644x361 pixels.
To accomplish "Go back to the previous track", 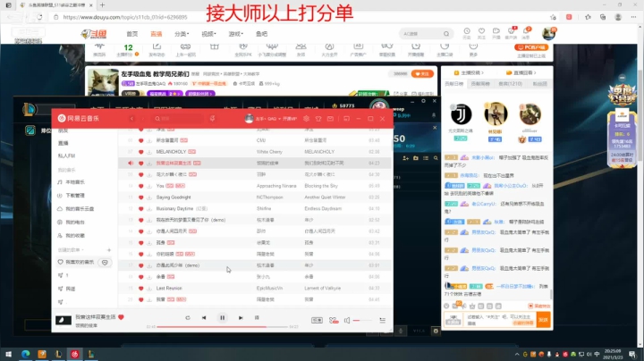I will [x=204, y=317].
